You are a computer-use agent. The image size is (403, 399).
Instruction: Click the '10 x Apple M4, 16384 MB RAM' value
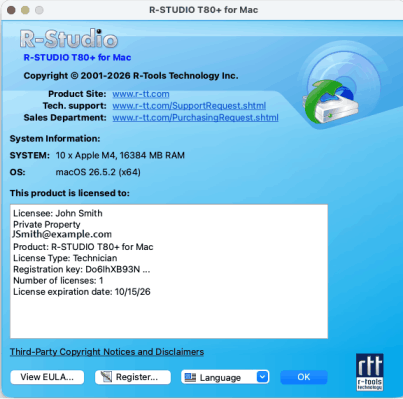pos(120,155)
